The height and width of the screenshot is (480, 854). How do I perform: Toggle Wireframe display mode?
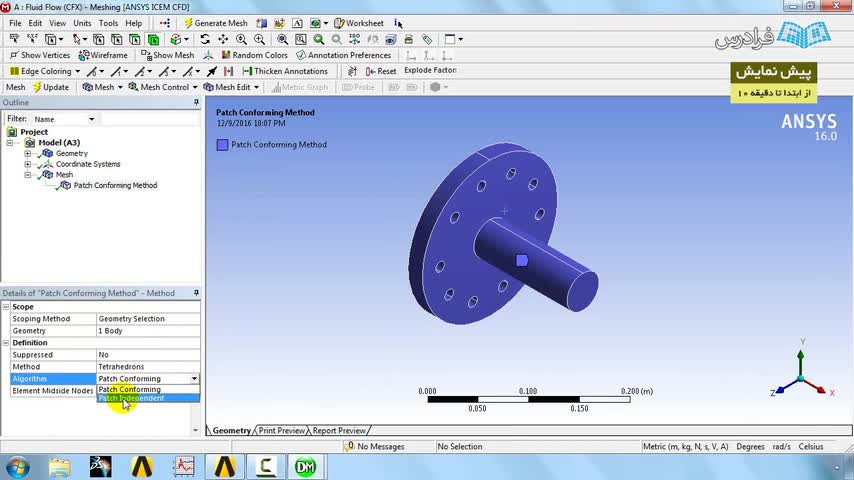click(103, 55)
